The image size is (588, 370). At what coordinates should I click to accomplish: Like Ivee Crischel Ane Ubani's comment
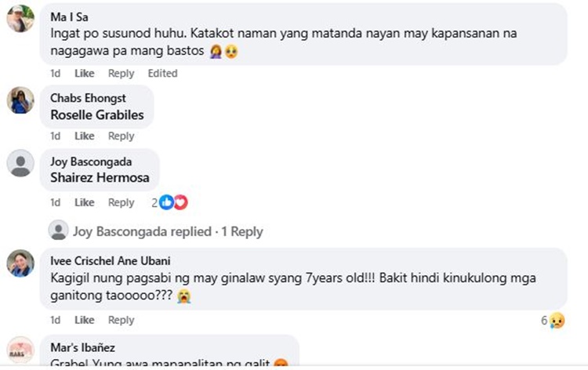click(x=84, y=320)
